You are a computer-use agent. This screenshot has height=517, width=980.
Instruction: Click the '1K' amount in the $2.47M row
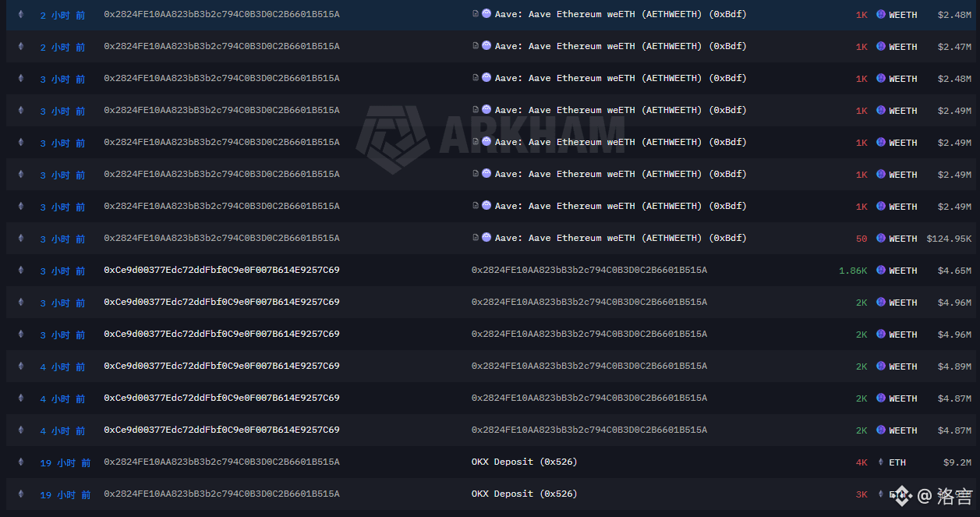[861, 47]
